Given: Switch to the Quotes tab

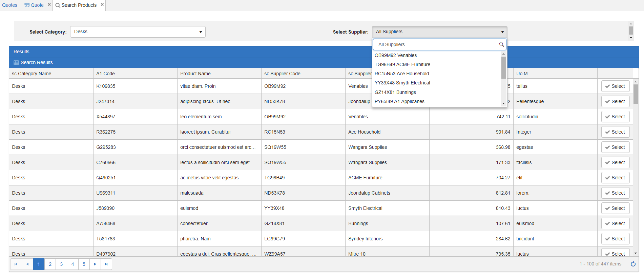Looking at the screenshot, I should click(x=10, y=5).
